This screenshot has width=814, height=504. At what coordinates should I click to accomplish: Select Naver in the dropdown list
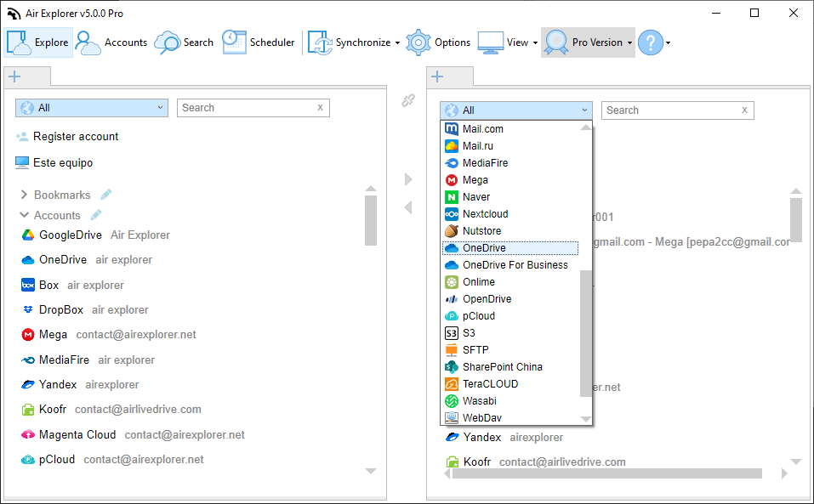click(510, 197)
